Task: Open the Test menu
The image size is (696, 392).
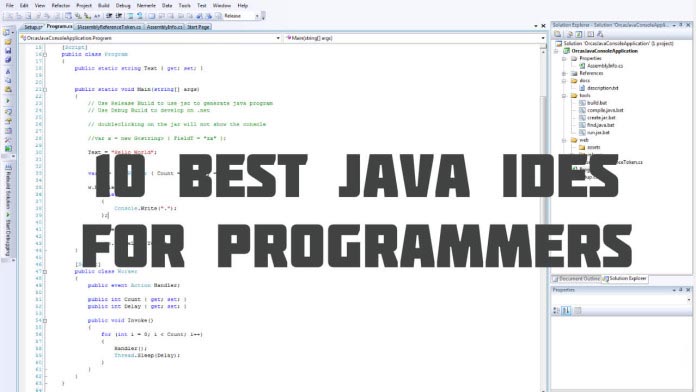Action: (202, 5)
